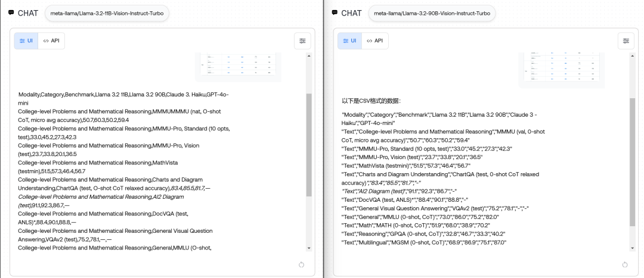Click scroll up arrow in left chat

[x=309, y=56]
